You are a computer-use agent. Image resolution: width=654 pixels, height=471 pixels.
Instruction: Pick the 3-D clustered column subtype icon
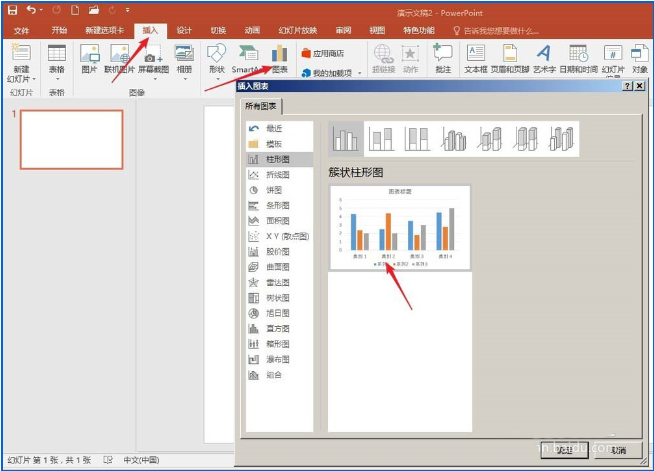(455, 139)
